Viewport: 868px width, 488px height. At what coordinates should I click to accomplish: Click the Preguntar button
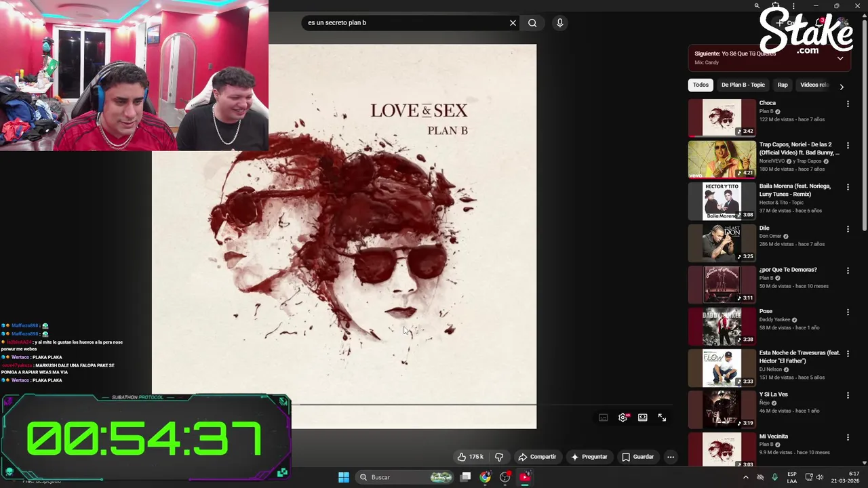(x=589, y=457)
